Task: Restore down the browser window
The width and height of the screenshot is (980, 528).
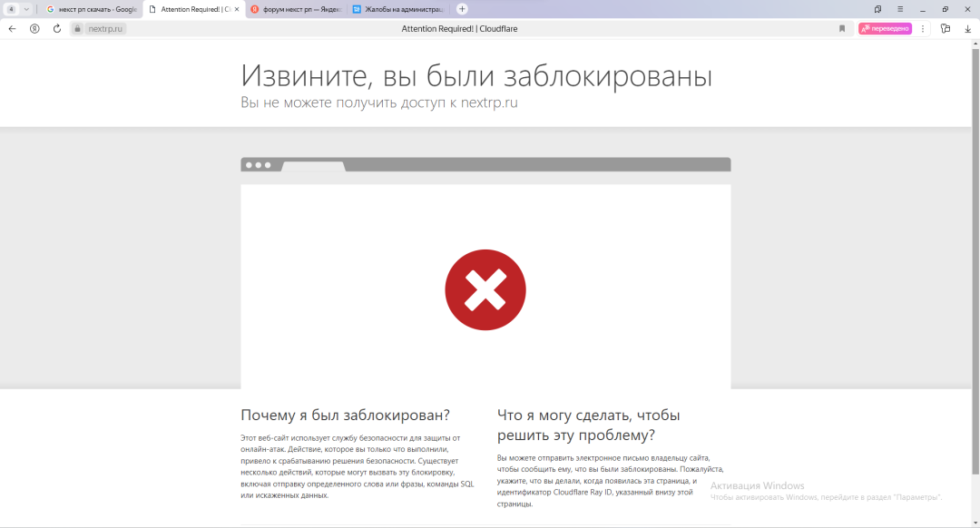Action: tap(945, 9)
